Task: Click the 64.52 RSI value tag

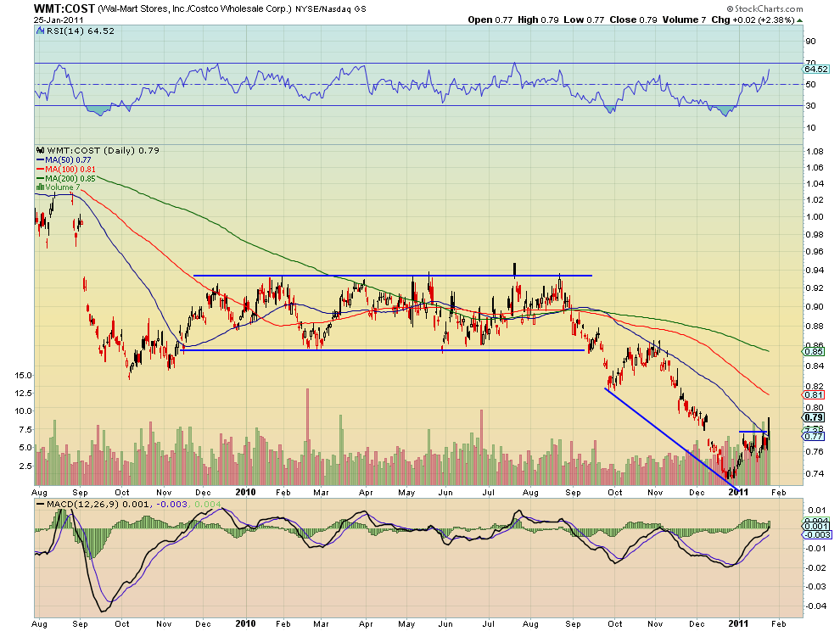Action: tap(816, 69)
